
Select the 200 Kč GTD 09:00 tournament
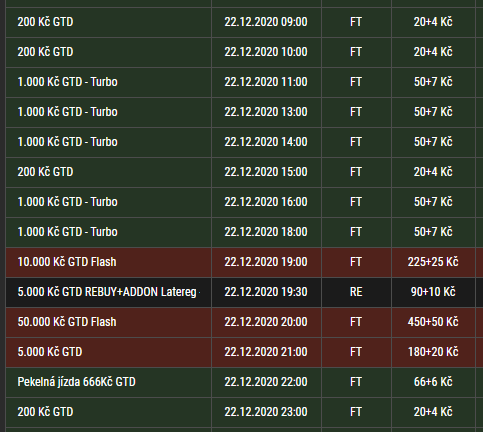pos(241,22)
